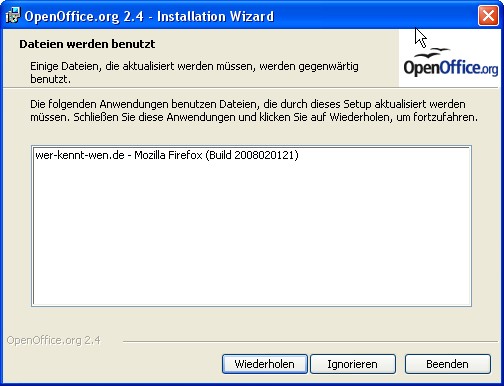This screenshot has height=386, width=504.
Task: Click the seagulls drawn above the logo
Action: (x=432, y=53)
